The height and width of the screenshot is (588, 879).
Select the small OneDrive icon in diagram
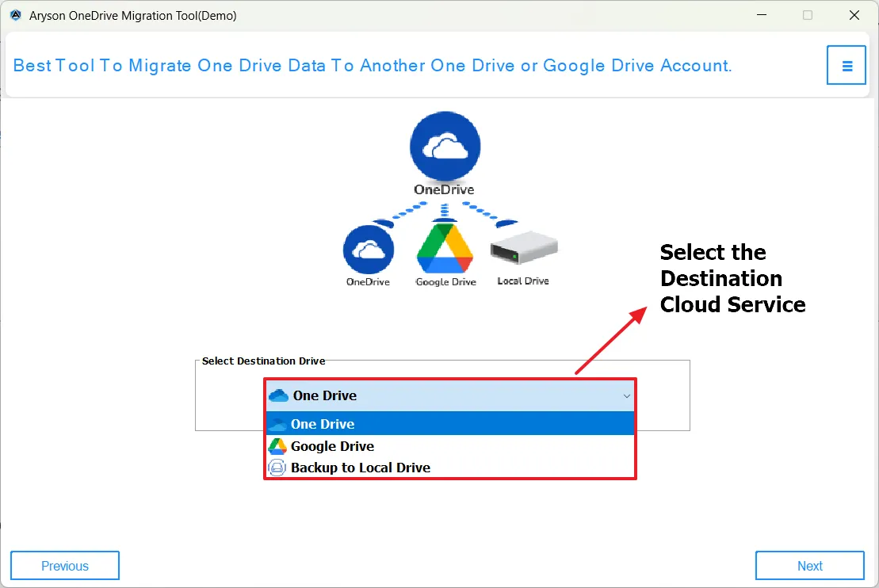[x=368, y=250]
